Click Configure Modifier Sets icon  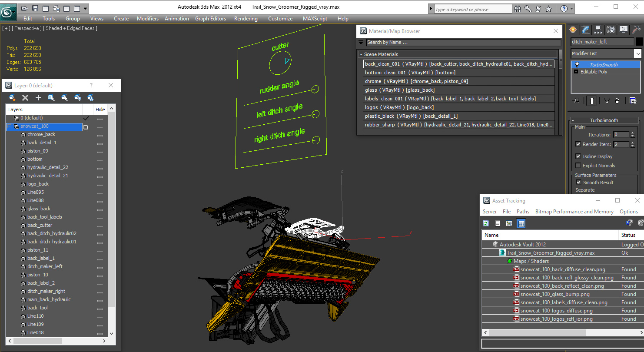633,101
